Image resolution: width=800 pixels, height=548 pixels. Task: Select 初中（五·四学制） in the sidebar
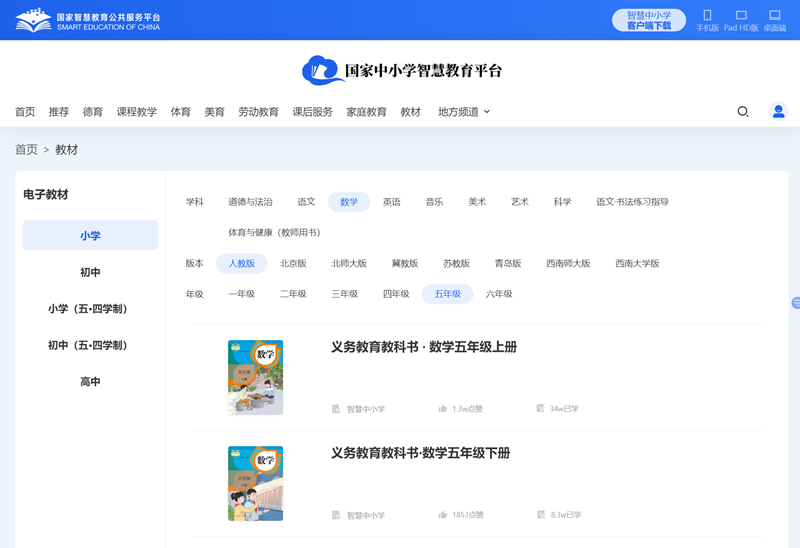90,345
